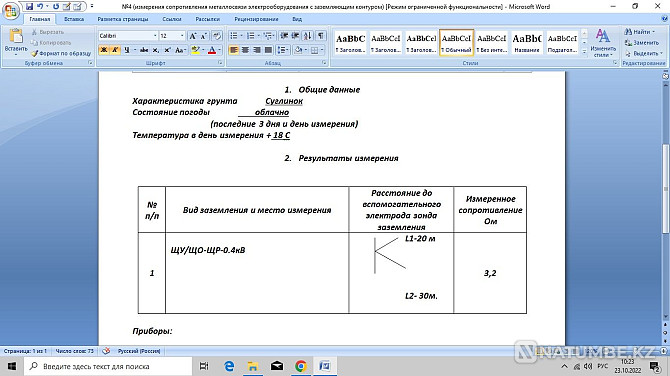Image resolution: width=670 pixels, height=376 pixels.
Task: Toggle align text left
Action: click(234, 50)
